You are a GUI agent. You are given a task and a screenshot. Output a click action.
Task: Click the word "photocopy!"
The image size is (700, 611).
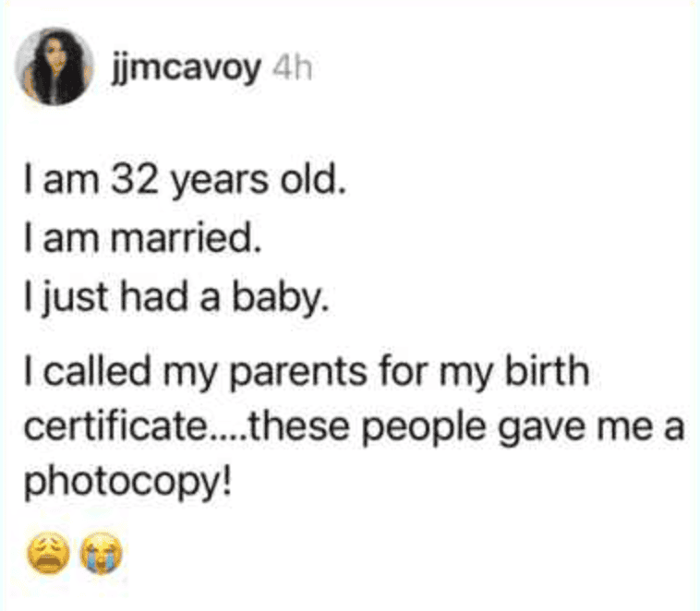pos(125,483)
